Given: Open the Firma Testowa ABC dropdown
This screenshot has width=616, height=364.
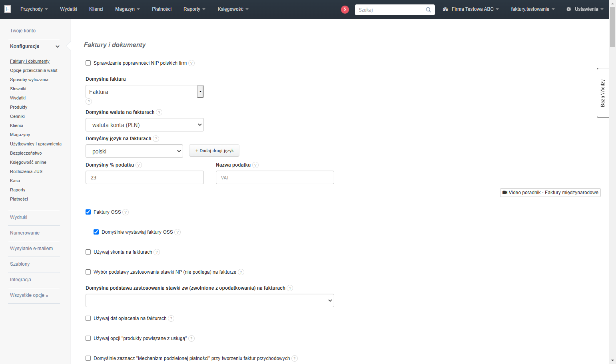Looking at the screenshot, I should pyautogui.click(x=470, y=9).
